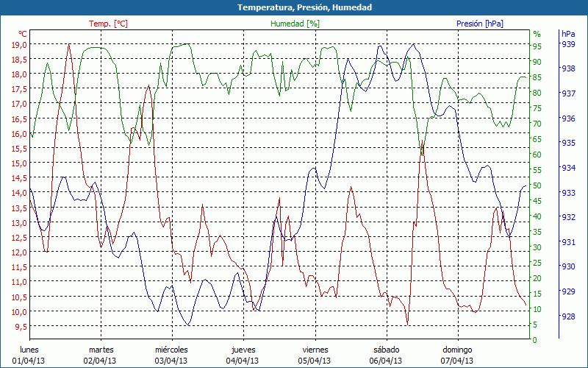Click the °C unit label above left axis
The image size is (588, 368).
(x=23, y=34)
